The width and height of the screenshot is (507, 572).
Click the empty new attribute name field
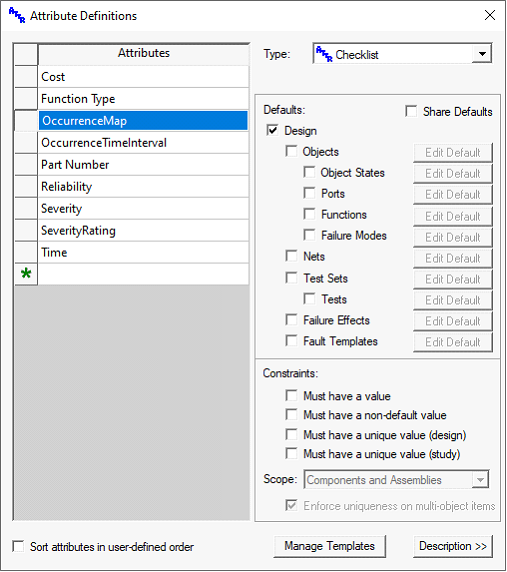143,274
